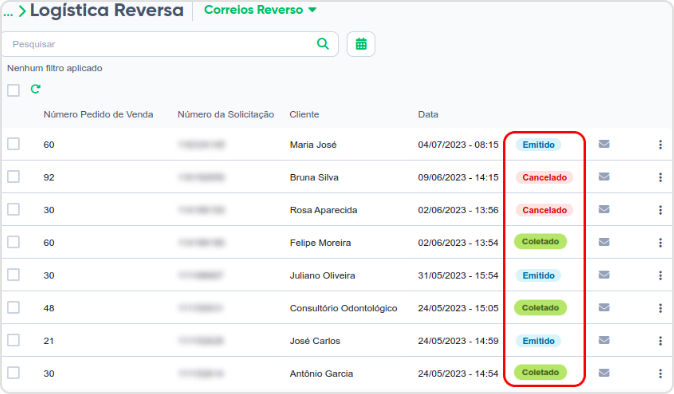The image size is (674, 394).
Task: Focus the Pesquisar search field
Action: [159, 44]
